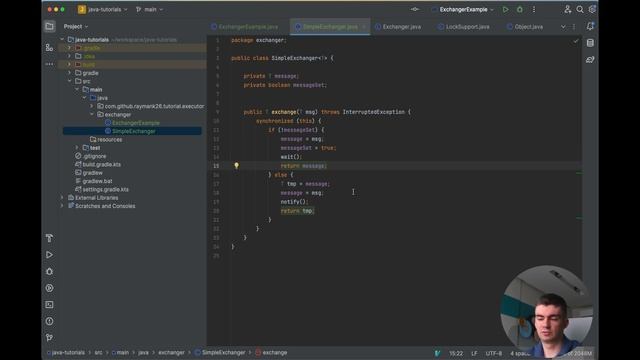Click the exchanger breadcrumb

(x=171, y=353)
